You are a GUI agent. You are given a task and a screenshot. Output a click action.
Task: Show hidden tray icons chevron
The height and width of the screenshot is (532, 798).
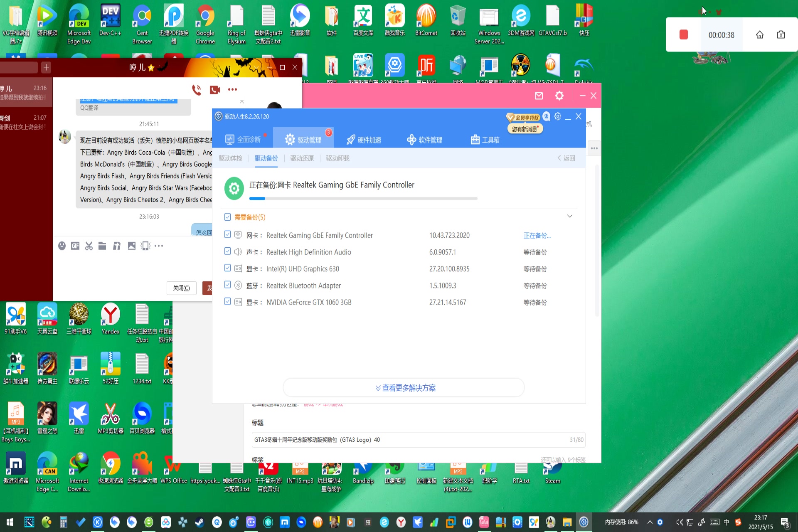coord(650,522)
